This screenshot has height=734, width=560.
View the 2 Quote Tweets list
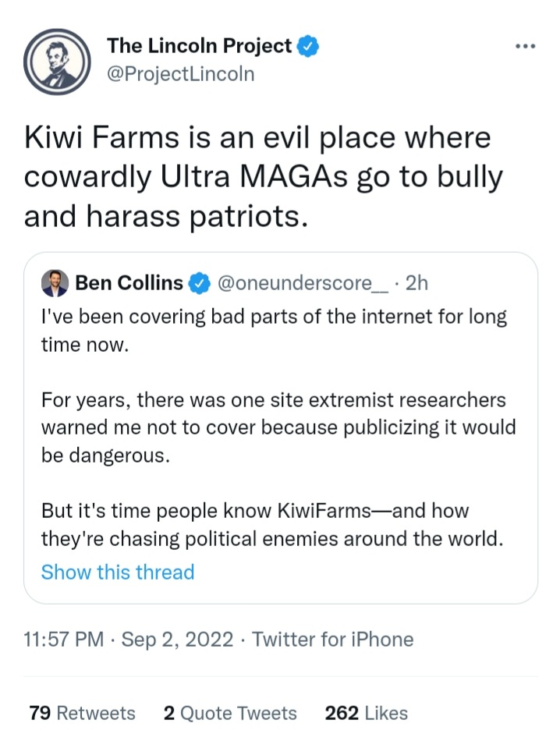[x=230, y=713]
